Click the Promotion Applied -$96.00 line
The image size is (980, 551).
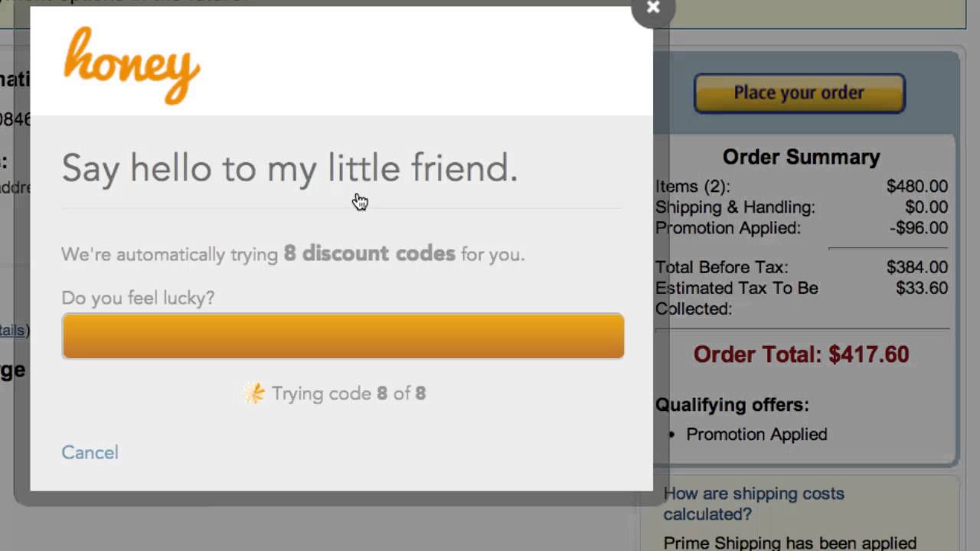(x=801, y=228)
